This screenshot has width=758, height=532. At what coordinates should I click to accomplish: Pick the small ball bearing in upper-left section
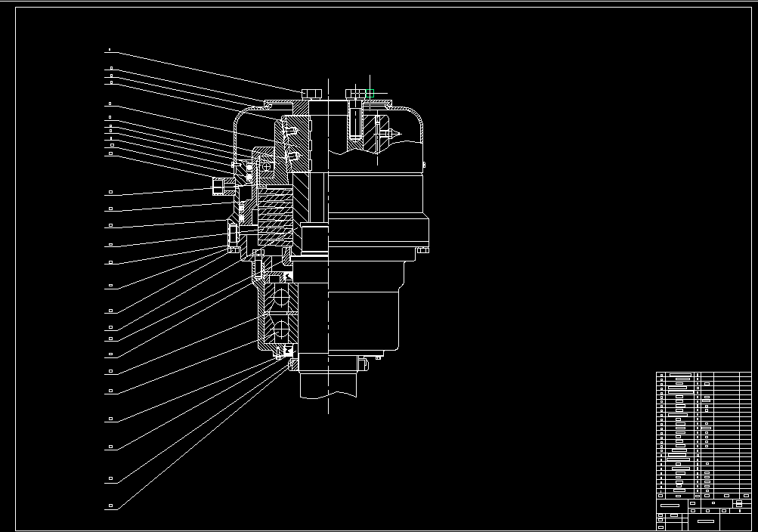pos(266,166)
